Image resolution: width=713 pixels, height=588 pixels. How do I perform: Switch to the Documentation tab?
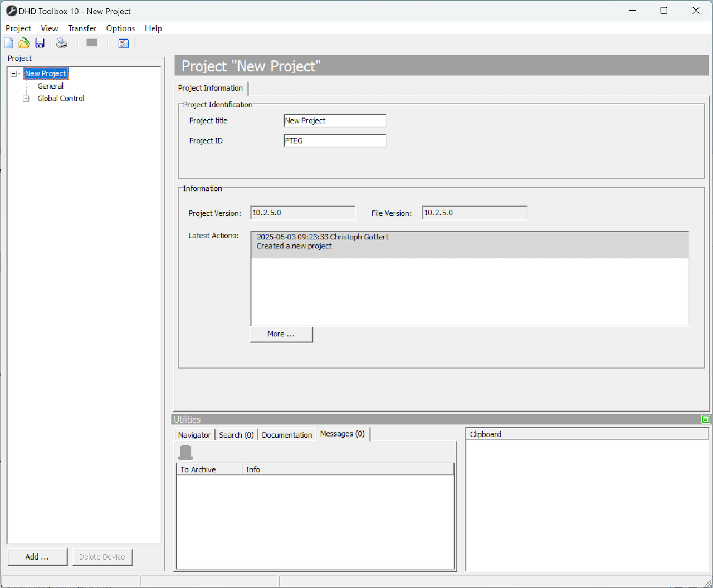(x=287, y=434)
